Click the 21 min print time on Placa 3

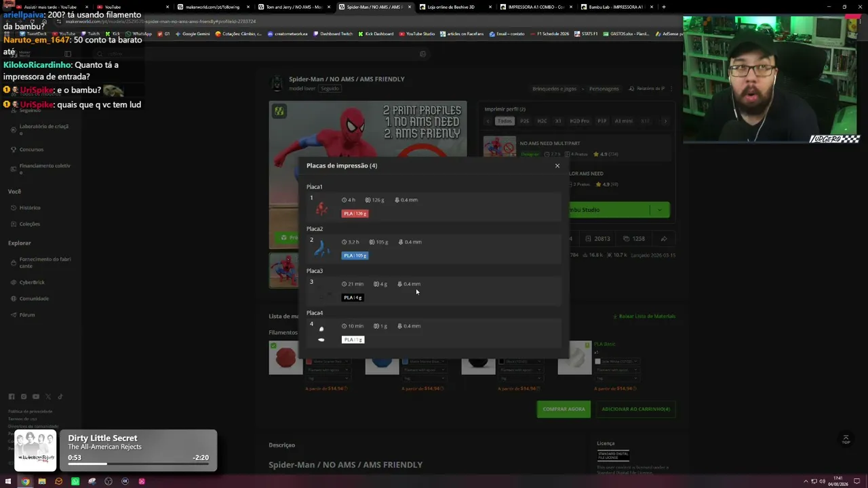click(x=353, y=284)
